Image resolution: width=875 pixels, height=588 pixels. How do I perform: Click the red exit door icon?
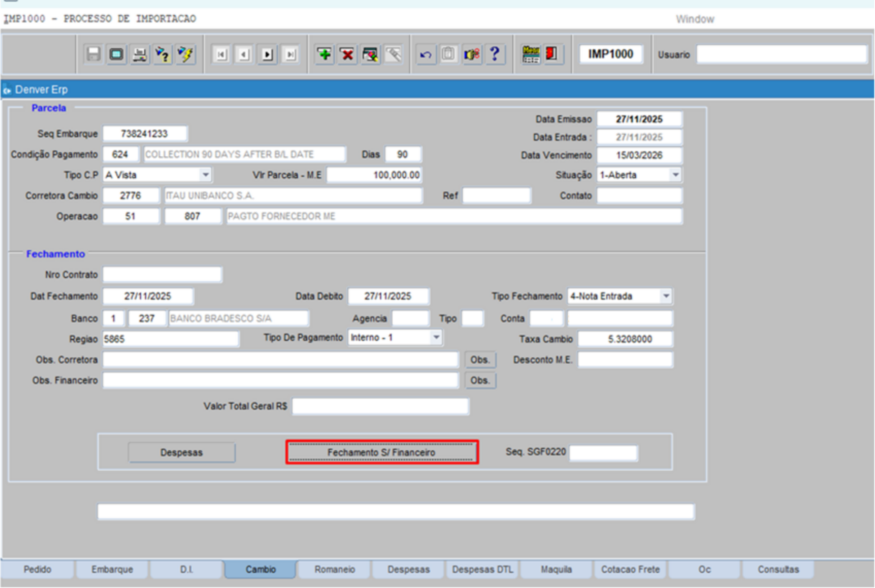pos(552,54)
